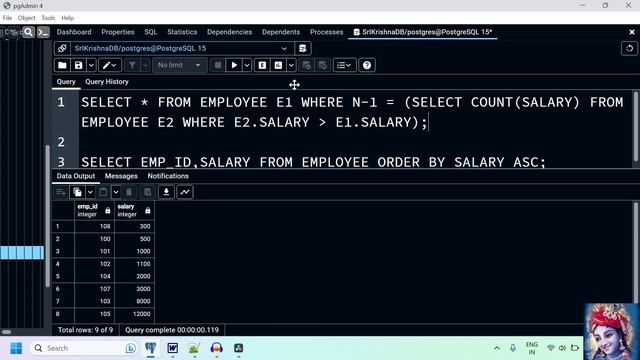Expand the paste options dropdown arrow
640x360 pixels.
pyautogui.click(x=116, y=192)
